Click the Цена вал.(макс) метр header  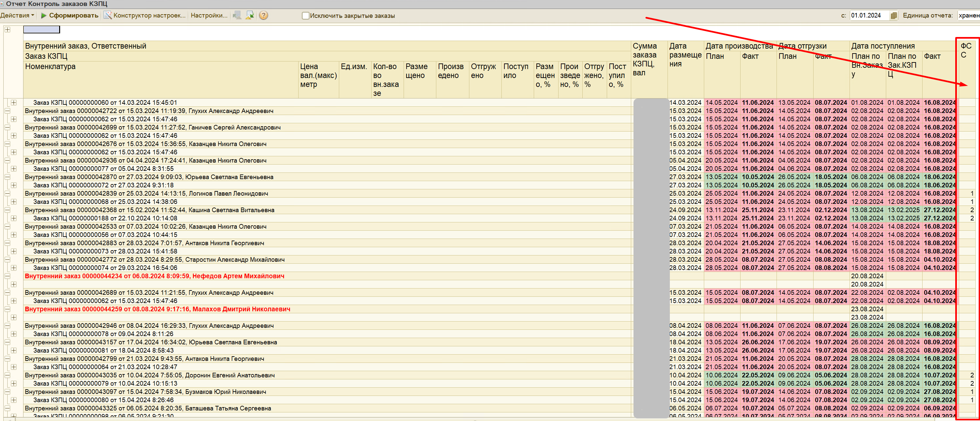(319, 80)
